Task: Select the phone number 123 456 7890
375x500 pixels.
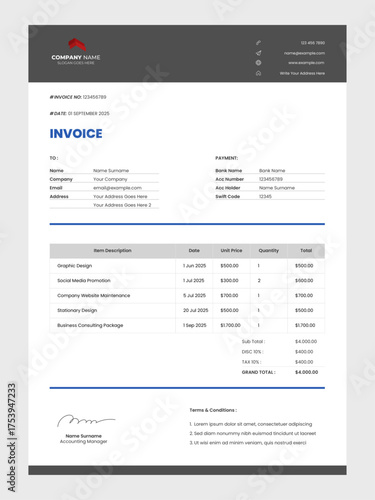Action: [x=313, y=43]
